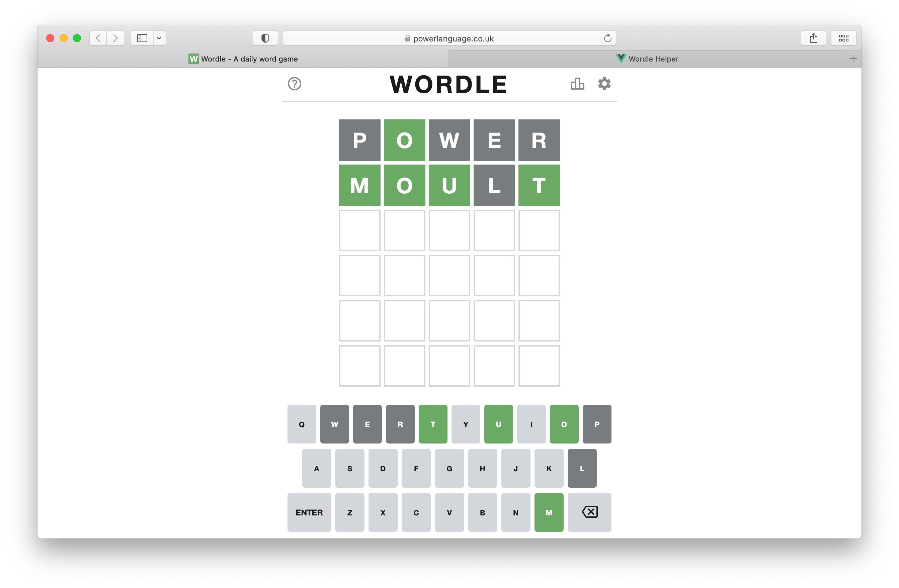Click the WORDLE title heading
Viewport: 899px width, 588px height.
tap(448, 84)
